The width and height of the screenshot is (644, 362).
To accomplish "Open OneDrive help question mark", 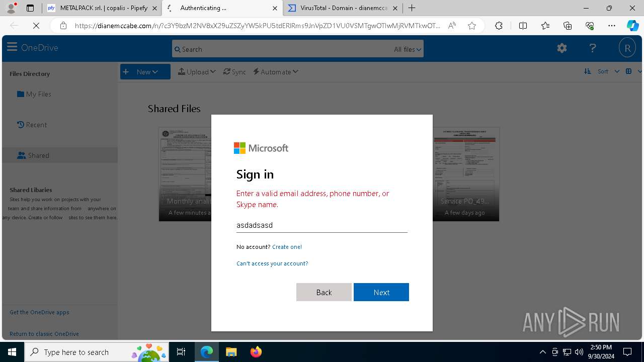I will (x=593, y=48).
